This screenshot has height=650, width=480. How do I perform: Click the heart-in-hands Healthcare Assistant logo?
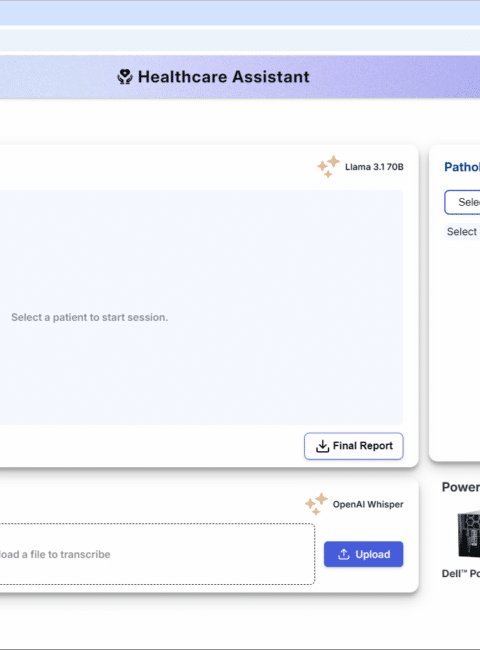pyautogui.click(x=125, y=77)
